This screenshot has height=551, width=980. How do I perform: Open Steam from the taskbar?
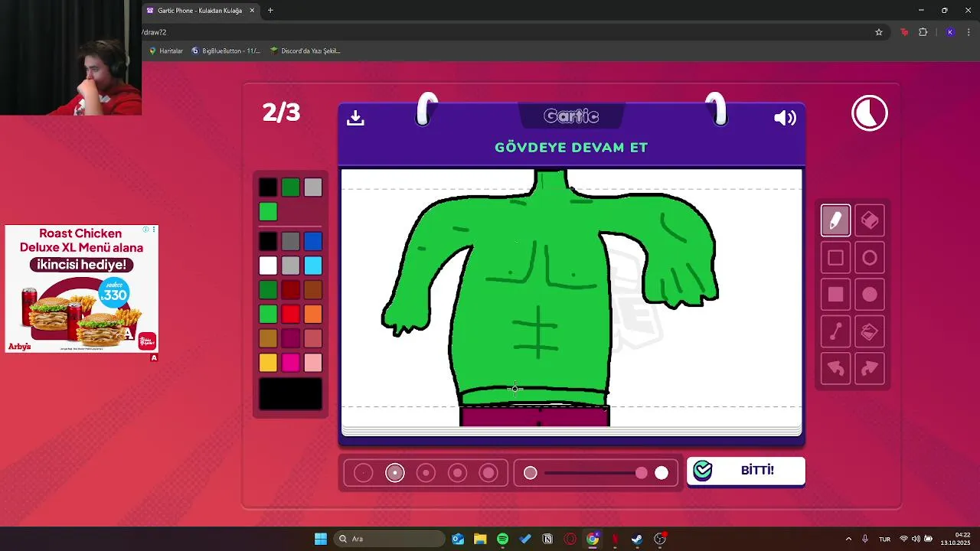point(637,539)
